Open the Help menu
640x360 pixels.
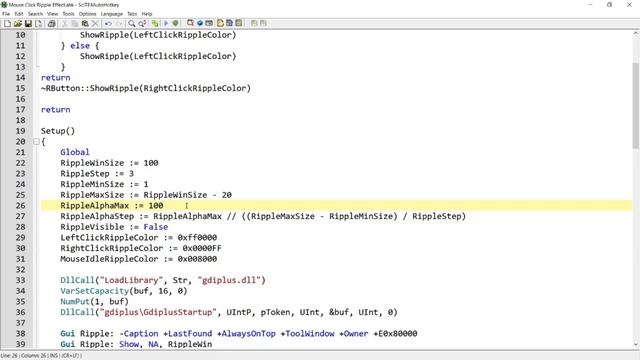point(147,14)
